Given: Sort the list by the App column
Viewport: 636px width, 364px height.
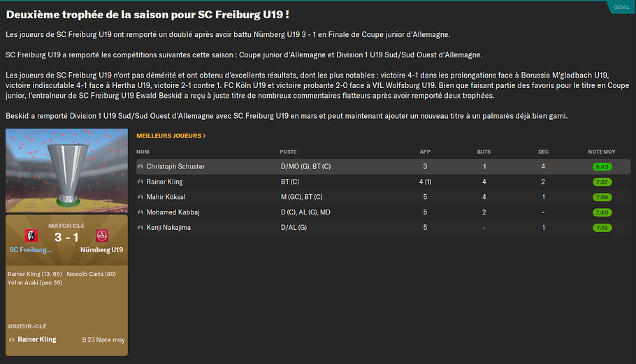Looking at the screenshot, I should click(425, 152).
